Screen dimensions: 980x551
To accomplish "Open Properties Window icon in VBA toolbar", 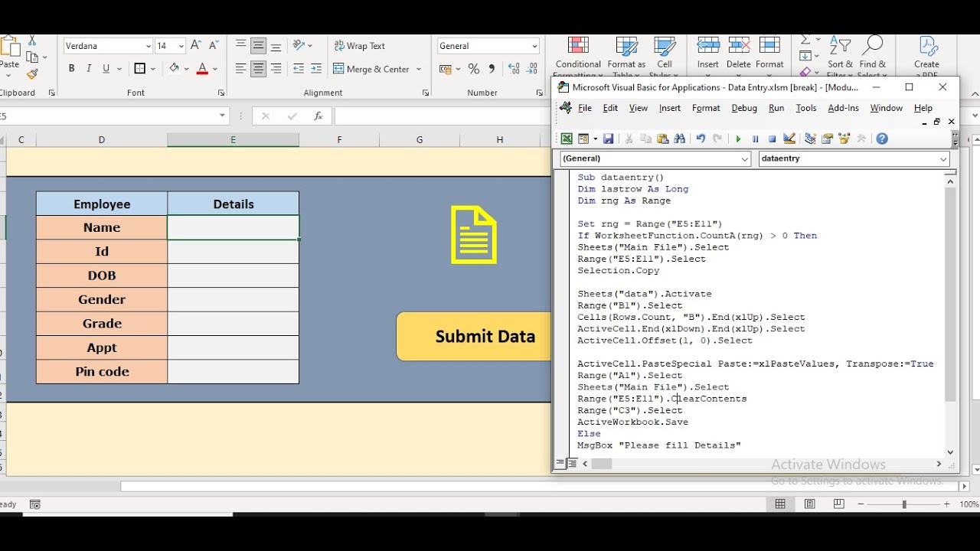I will [827, 139].
